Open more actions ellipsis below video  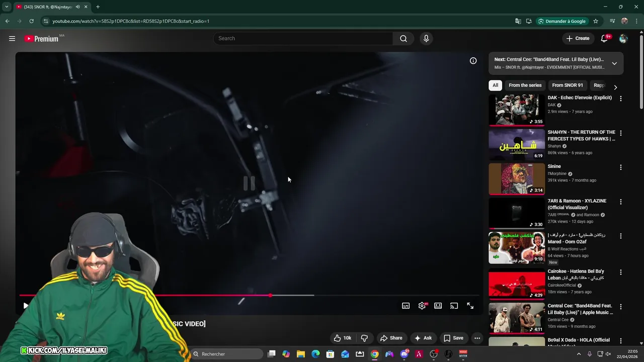tap(477, 338)
